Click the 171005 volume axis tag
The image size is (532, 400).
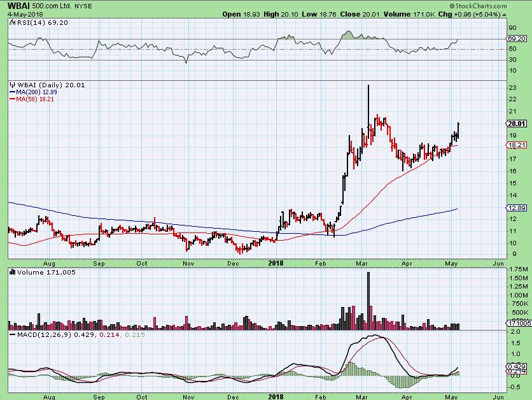point(519,323)
